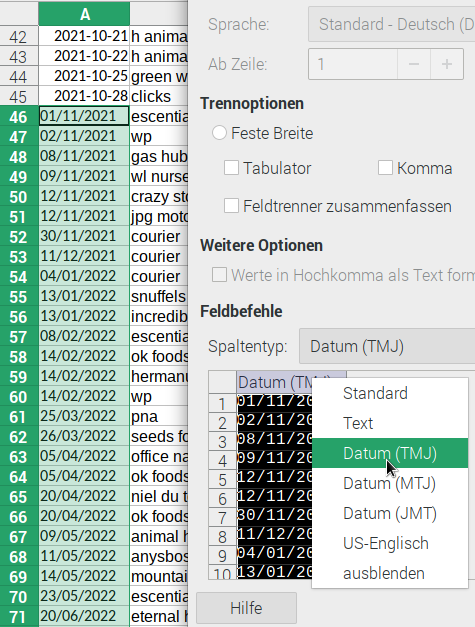Select column A header
Screen dimensions: 475x627
pos(84,14)
